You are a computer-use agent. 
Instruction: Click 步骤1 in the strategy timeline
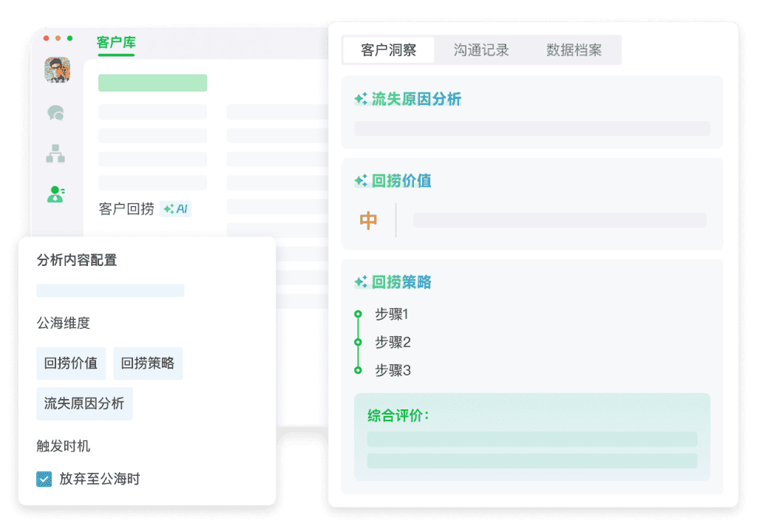coord(392,314)
